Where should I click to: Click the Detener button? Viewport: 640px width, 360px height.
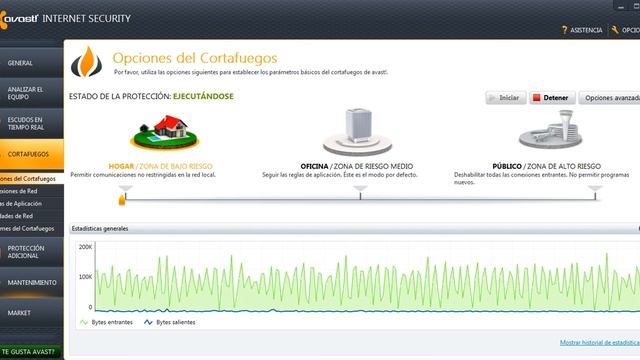[x=552, y=98]
